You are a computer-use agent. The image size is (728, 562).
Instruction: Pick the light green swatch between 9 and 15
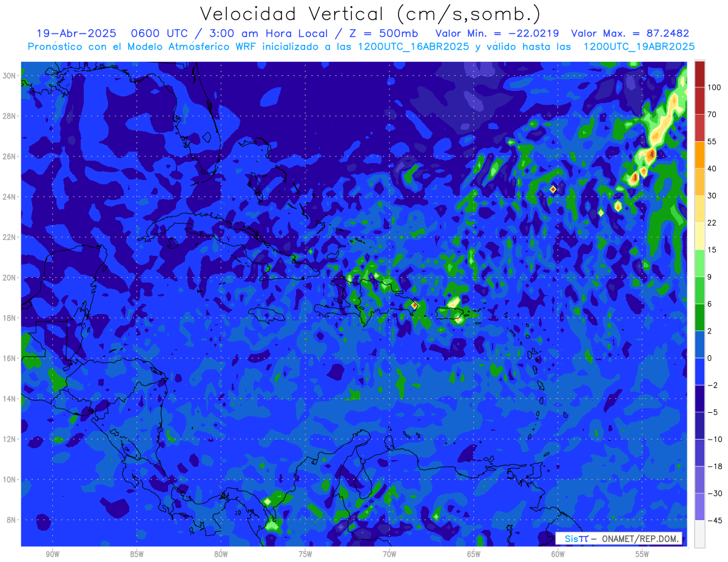[699, 263]
